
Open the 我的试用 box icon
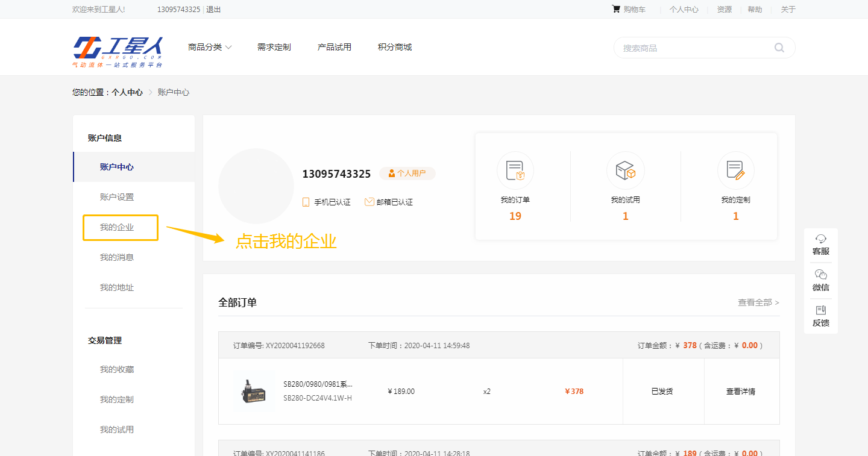[625, 170]
